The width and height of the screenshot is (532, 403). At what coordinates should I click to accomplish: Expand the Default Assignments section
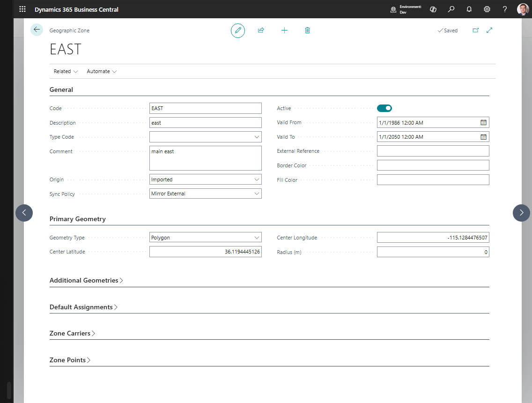pos(83,307)
